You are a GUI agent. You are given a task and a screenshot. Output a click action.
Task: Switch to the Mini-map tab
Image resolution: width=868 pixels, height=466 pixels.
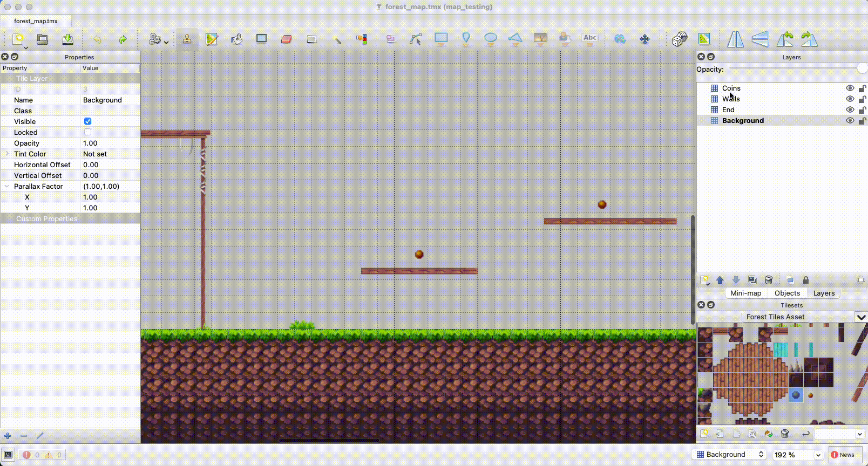(745, 293)
